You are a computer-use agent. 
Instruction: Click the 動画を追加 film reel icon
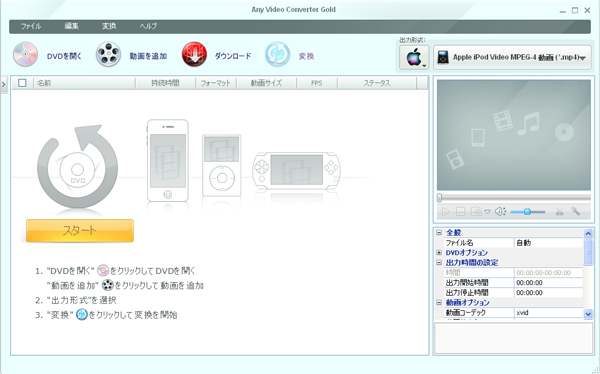click(108, 55)
